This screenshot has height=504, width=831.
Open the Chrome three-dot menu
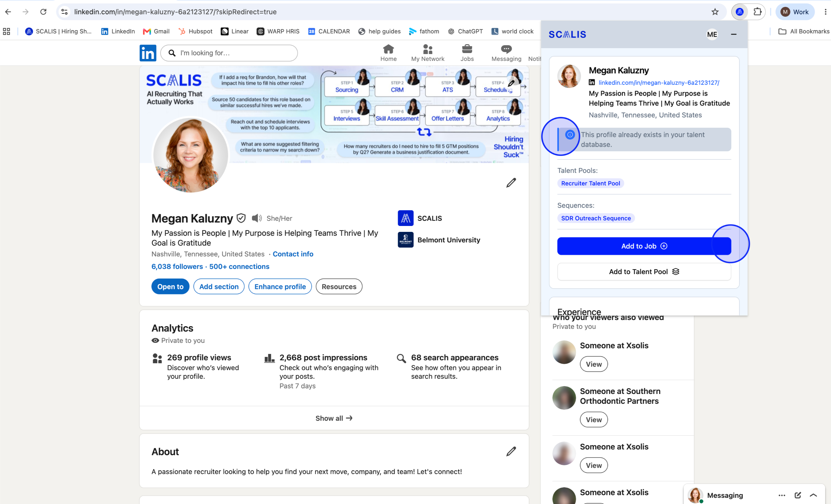click(825, 12)
